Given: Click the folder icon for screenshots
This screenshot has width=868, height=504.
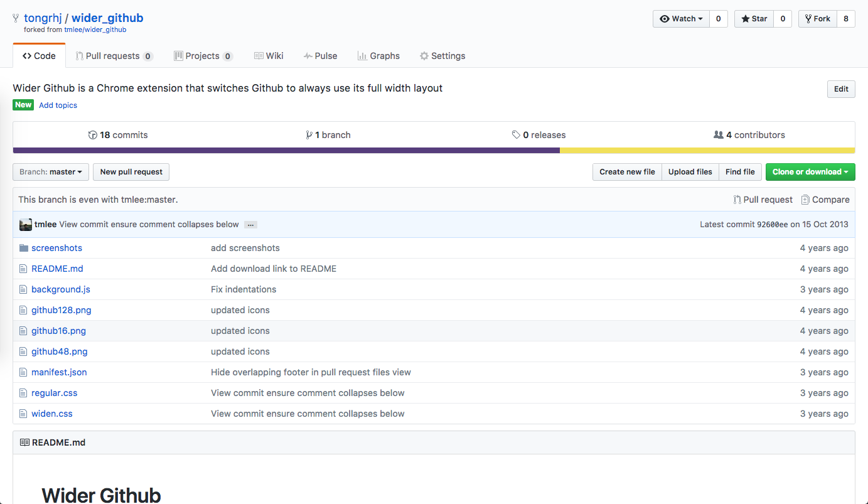Looking at the screenshot, I should click(24, 248).
